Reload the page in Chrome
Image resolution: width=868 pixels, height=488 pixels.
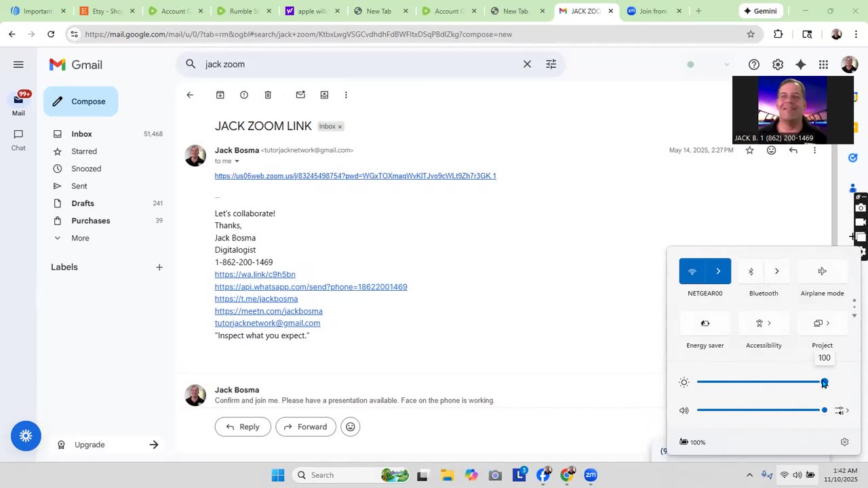51,34
